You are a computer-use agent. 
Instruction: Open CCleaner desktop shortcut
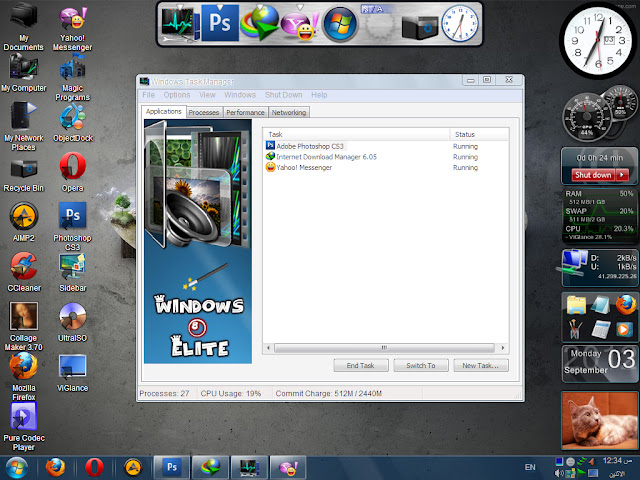coord(24,271)
